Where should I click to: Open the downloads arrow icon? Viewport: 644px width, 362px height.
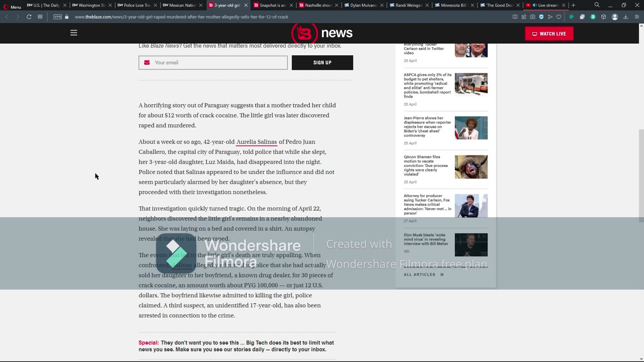(625, 17)
